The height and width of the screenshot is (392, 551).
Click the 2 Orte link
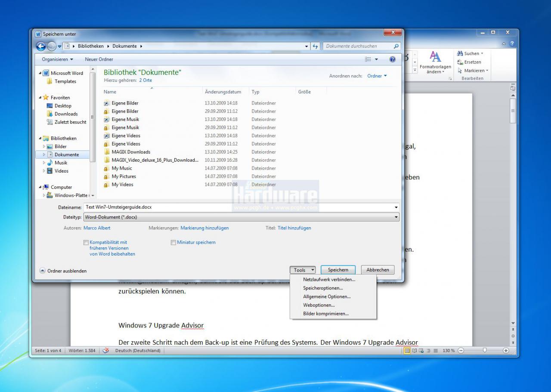click(x=145, y=80)
